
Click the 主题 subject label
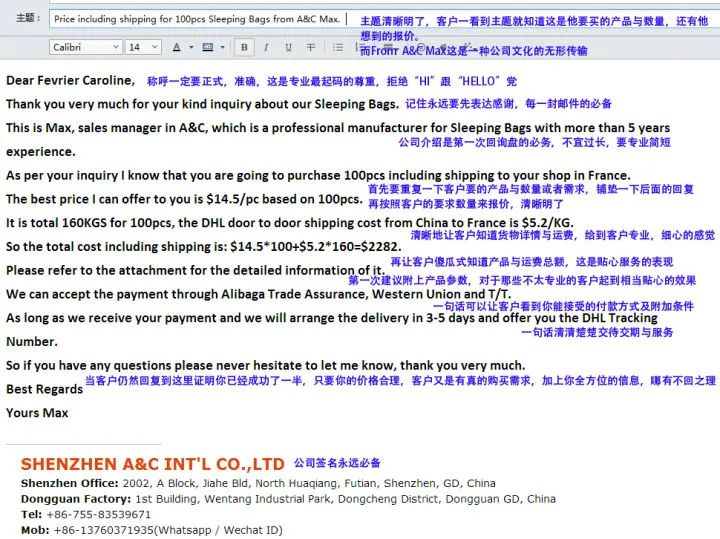(28, 18)
